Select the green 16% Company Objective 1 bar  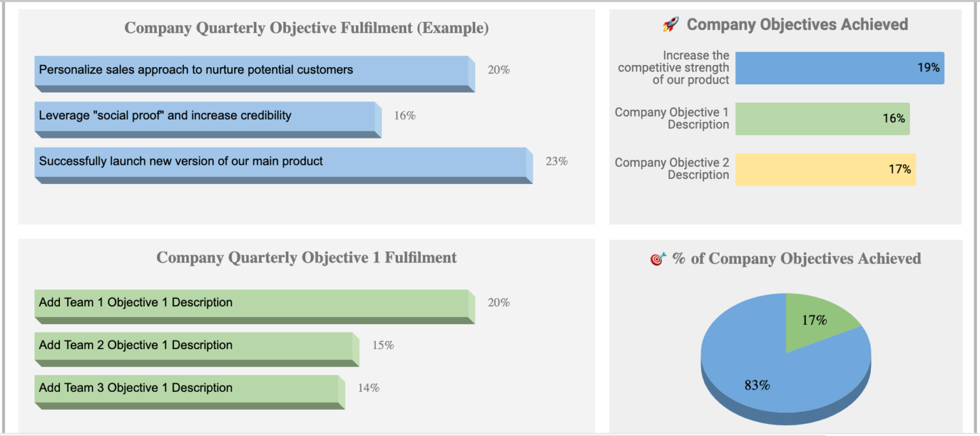[x=822, y=119]
